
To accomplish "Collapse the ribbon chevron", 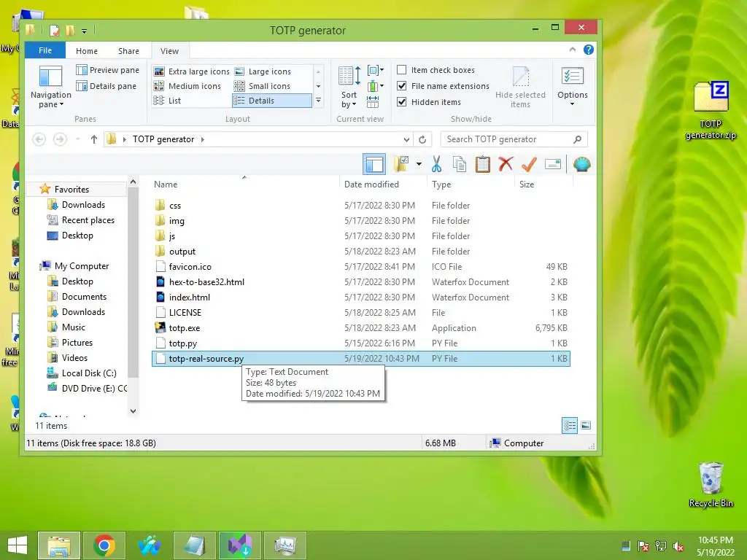I will pyautogui.click(x=572, y=50).
